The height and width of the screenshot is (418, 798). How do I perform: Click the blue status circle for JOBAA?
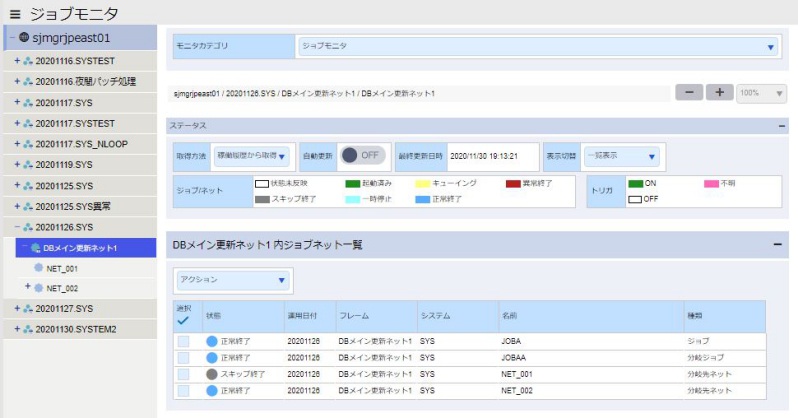212,357
